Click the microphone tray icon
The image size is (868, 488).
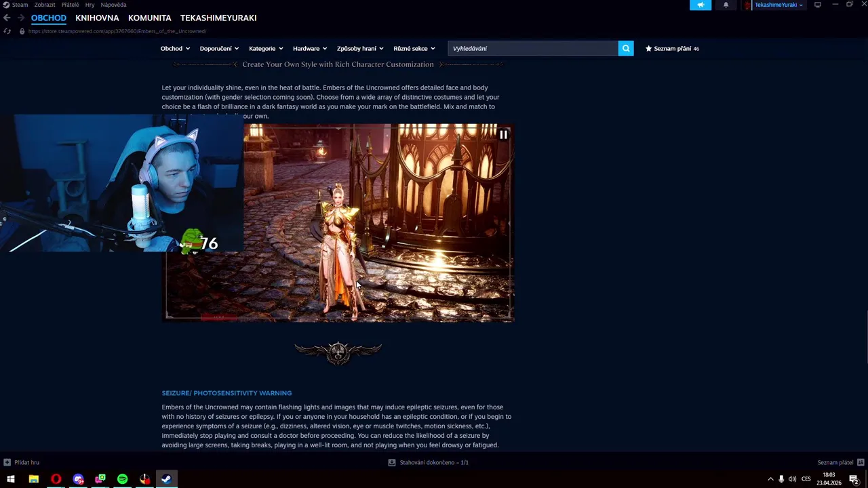click(x=781, y=479)
